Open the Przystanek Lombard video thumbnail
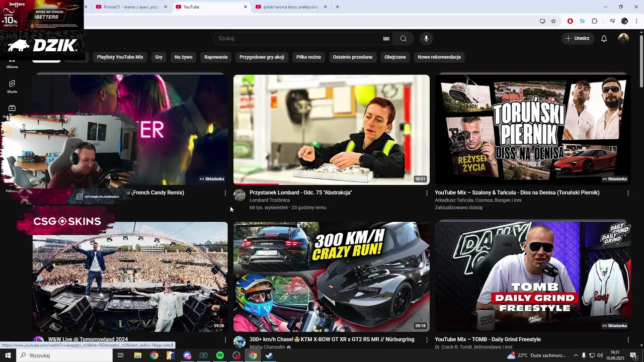The image size is (644, 362). coord(332,130)
